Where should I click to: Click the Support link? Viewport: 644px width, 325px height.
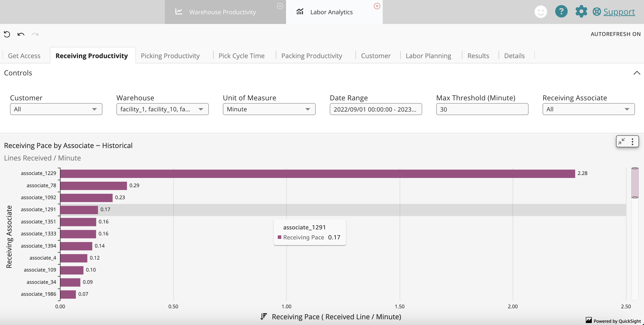[619, 12]
